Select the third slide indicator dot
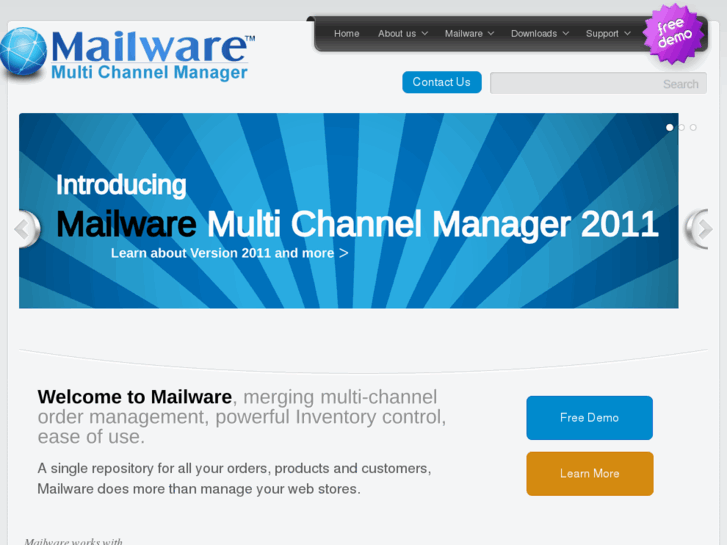 pyautogui.click(x=693, y=127)
